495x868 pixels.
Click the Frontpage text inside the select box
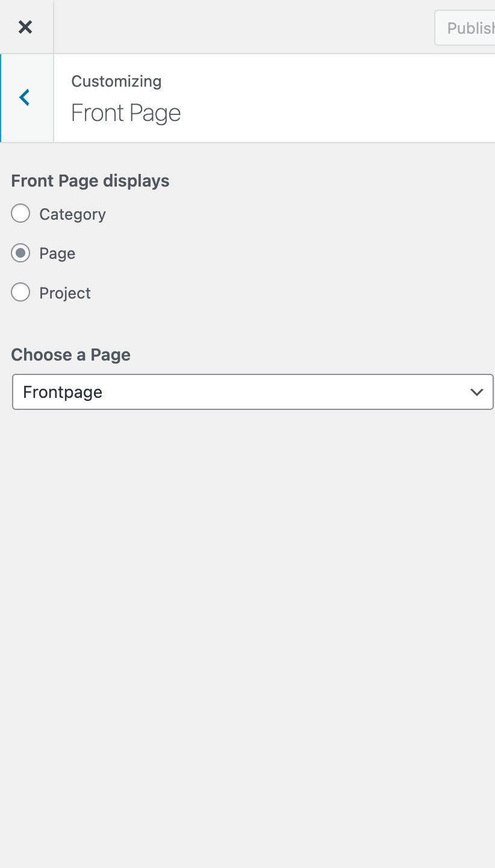[63, 392]
